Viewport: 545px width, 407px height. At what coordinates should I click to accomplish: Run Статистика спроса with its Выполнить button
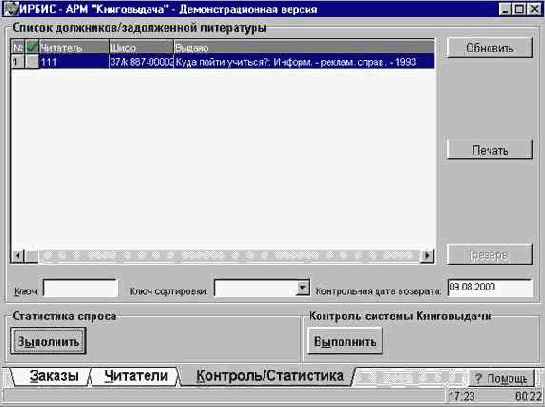point(48,342)
